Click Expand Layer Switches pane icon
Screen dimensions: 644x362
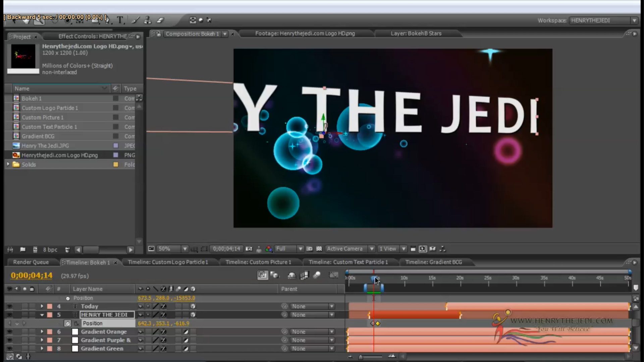(x=10, y=357)
